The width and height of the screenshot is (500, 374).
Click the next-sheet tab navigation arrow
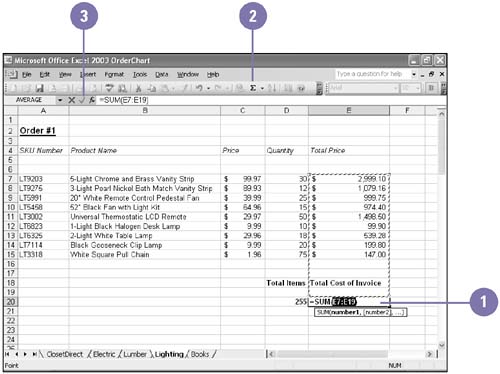pos(25,354)
